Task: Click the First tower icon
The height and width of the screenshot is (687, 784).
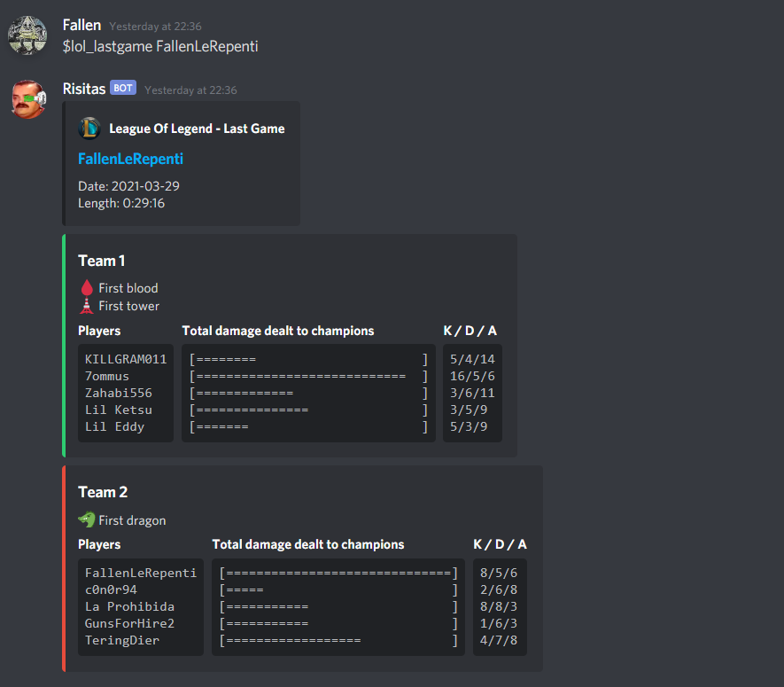Action: click(87, 306)
